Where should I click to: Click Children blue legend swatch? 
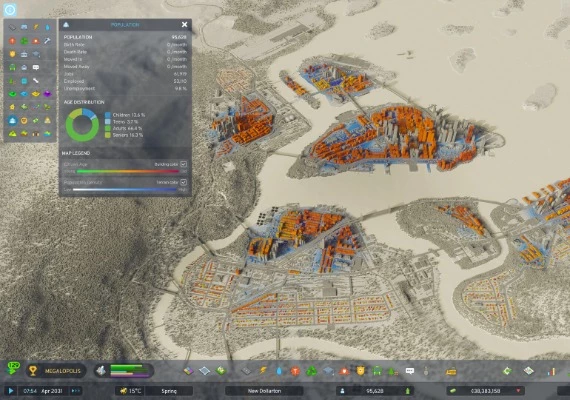(108, 115)
